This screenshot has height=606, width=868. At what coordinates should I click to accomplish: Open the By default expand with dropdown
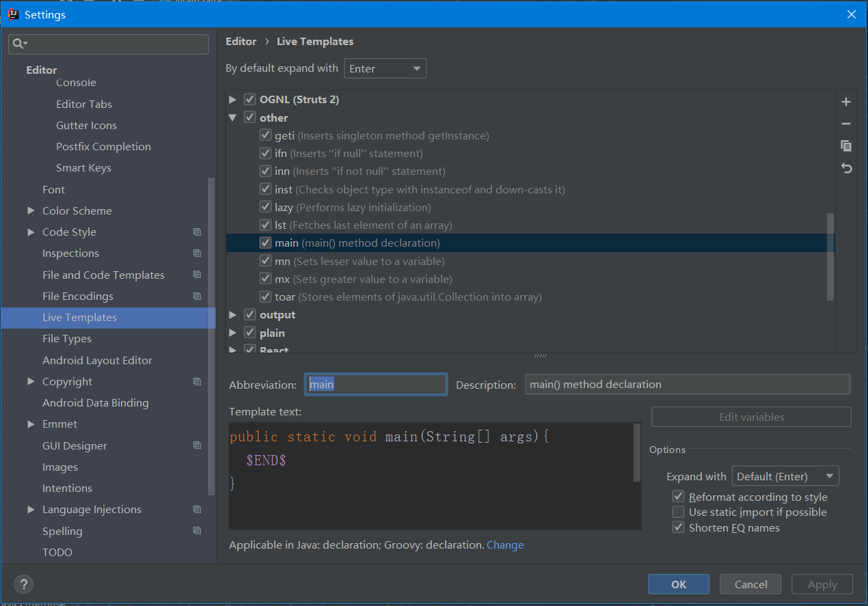[x=385, y=68]
